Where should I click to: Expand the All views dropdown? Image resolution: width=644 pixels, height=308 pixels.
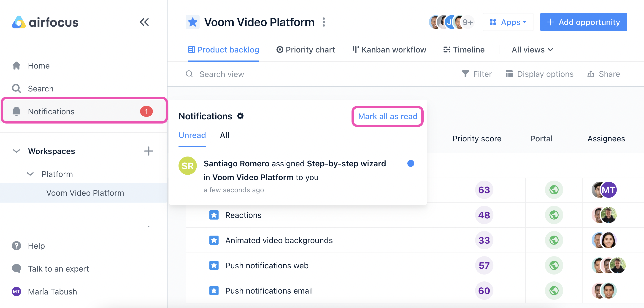tap(533, 49)
